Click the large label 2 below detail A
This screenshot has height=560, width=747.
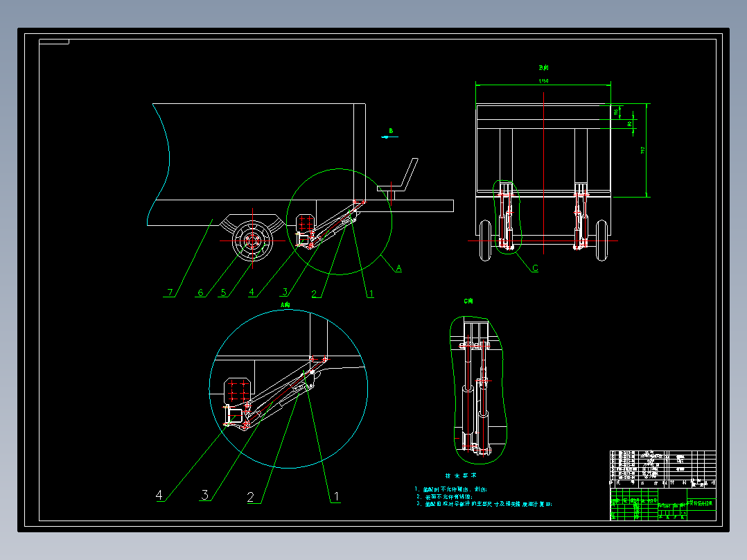(251, 497)
